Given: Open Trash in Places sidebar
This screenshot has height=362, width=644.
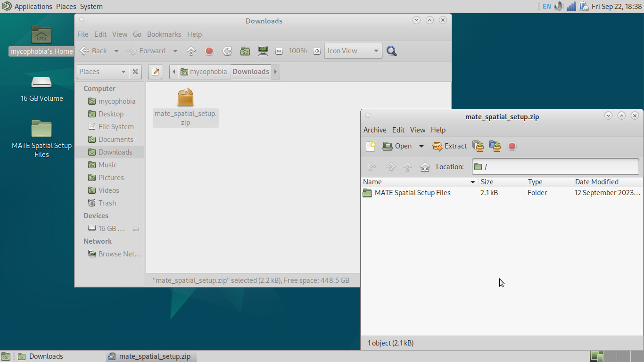Looking at the screenshot, I should click(x=110, y=203).
